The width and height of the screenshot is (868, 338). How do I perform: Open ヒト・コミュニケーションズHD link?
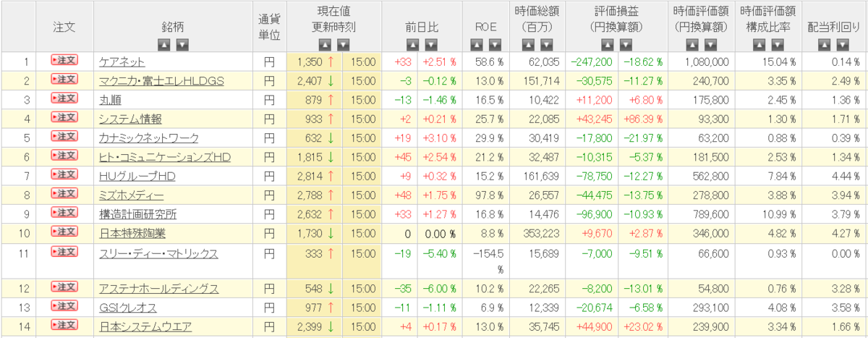click(164, 156)
